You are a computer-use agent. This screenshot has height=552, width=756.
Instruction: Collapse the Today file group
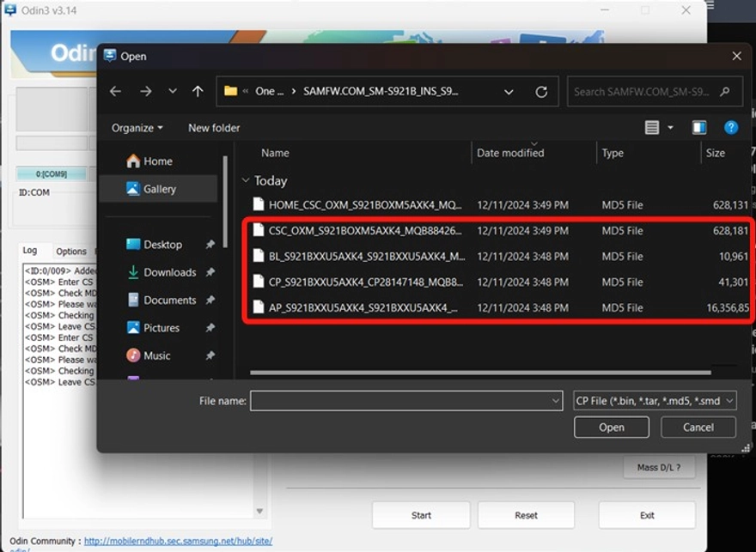click(247, 180)
